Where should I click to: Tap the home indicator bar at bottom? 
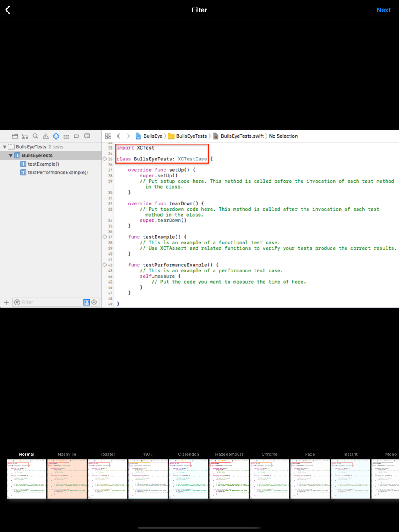[x=199, y=528]
